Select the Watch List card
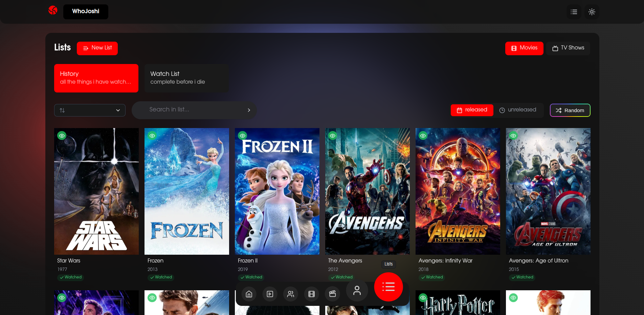644x315 pixels. tap(186, 78)
